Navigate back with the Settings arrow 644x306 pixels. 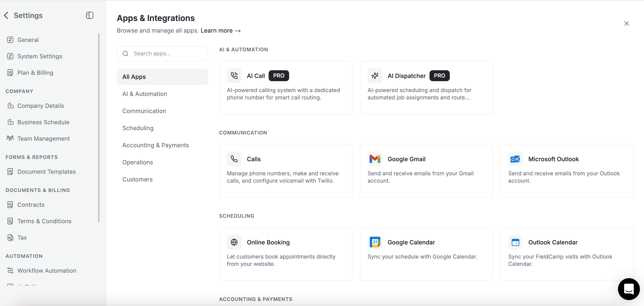(x=6, y=15)
